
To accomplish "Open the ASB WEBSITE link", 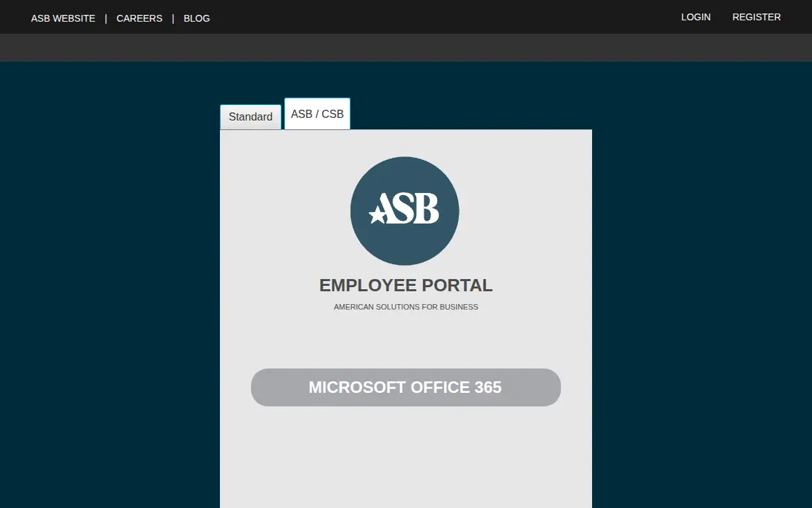I will [63, 18].
